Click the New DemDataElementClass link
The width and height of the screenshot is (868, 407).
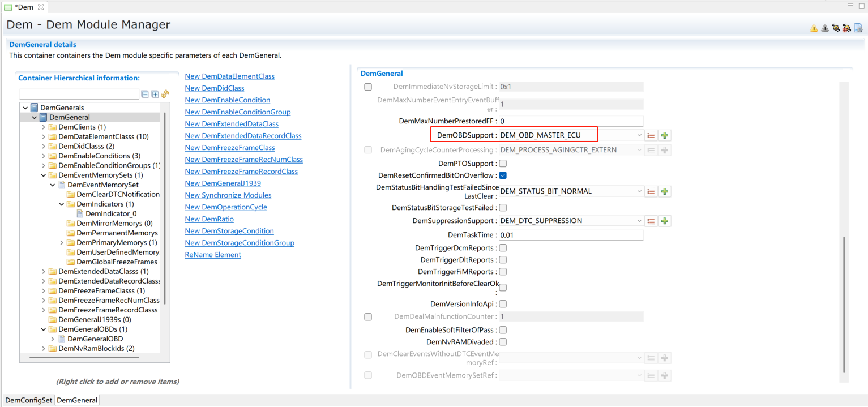coord(229,76)
